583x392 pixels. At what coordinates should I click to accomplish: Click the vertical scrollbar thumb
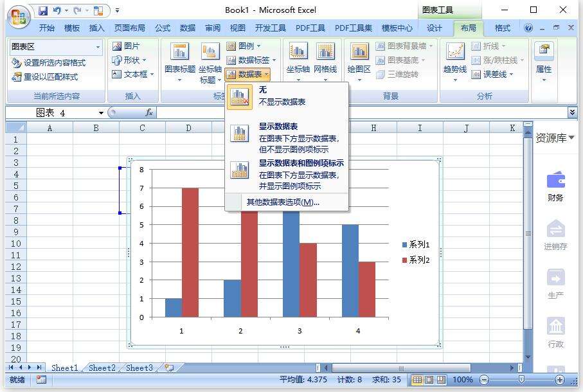point(528,233)
